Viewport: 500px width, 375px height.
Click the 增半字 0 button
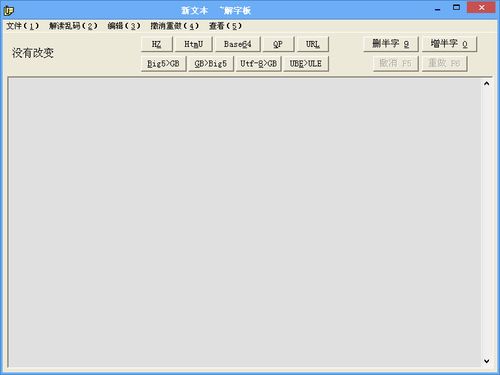point(449,44)
